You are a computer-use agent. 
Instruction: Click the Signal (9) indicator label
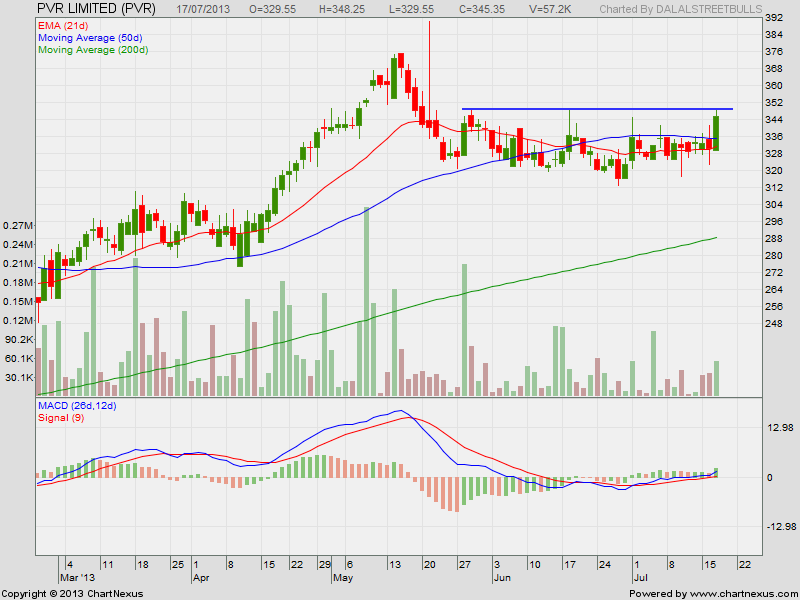[x=61, y=418]
